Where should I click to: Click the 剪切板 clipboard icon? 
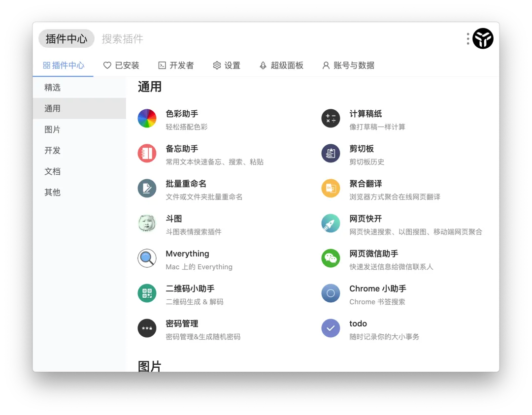(331, 153)
